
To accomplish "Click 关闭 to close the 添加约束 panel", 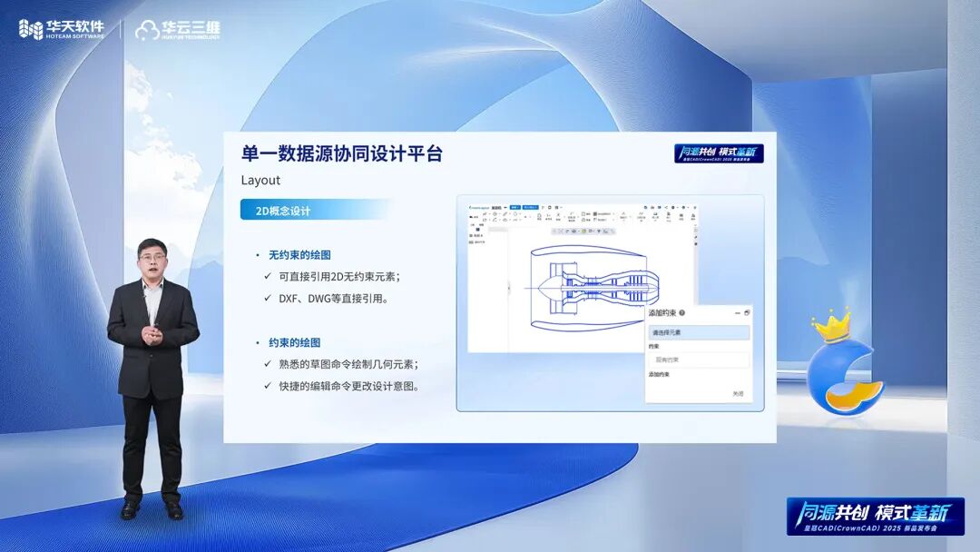I will click(x=738, y=393).
